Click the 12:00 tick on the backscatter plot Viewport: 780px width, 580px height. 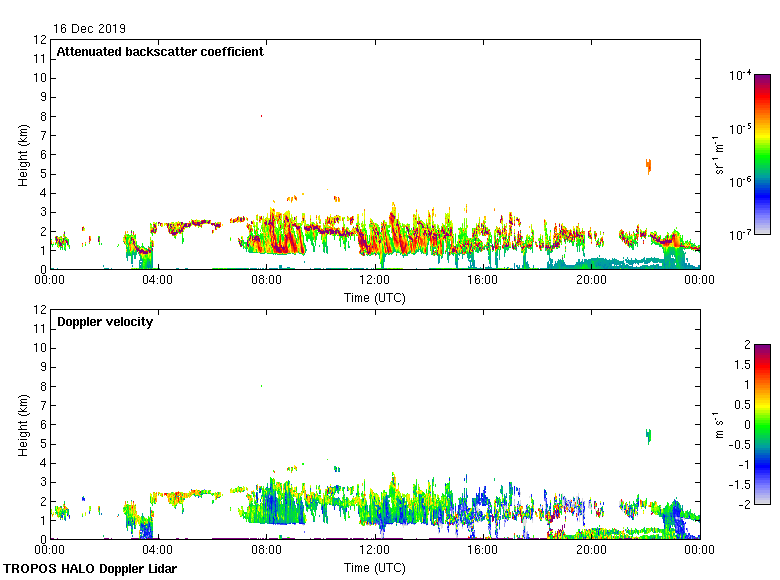375,281
